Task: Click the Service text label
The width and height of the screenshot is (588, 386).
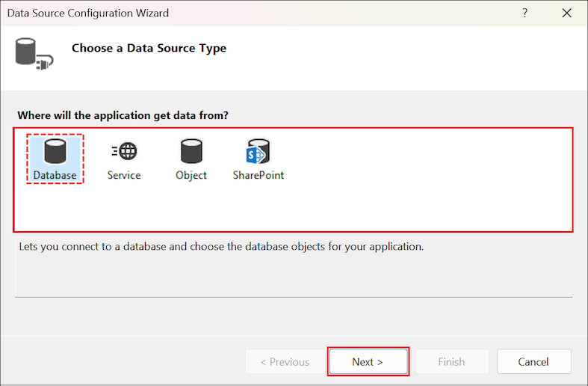Action: point(124,176)
